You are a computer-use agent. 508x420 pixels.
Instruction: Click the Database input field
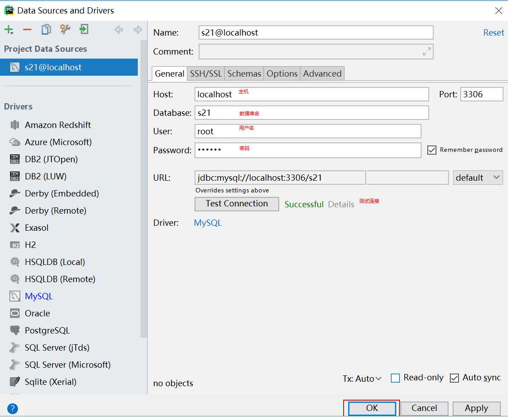click(x=312, y=113)
